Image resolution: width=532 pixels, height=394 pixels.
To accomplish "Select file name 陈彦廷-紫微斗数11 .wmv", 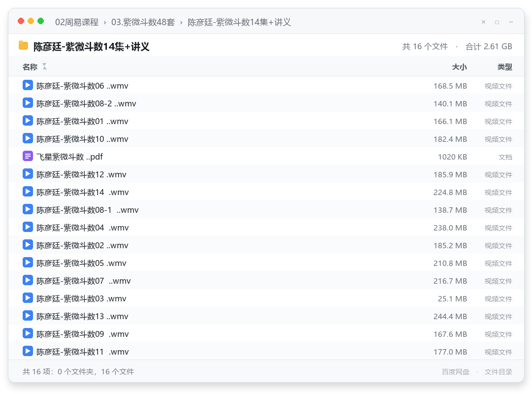I will tap(83, 352).
